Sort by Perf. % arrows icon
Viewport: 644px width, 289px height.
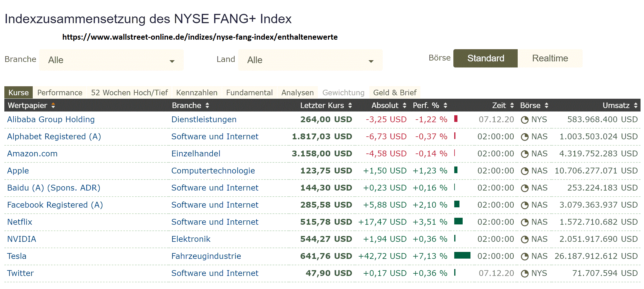[445, 106]
